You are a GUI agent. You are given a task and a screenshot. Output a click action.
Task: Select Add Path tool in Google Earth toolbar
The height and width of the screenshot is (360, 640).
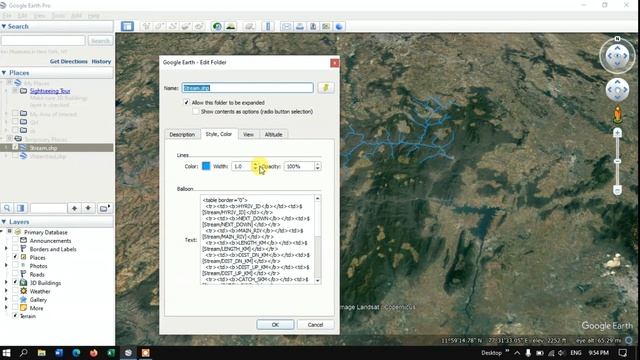click(x=173, y=27)
